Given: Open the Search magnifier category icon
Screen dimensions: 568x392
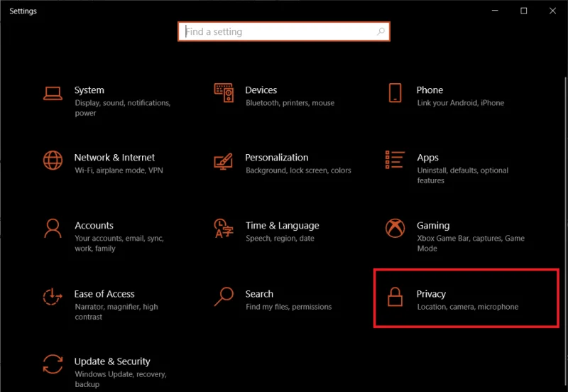Looking at the screenshot, I should click(x=224, y=296).
